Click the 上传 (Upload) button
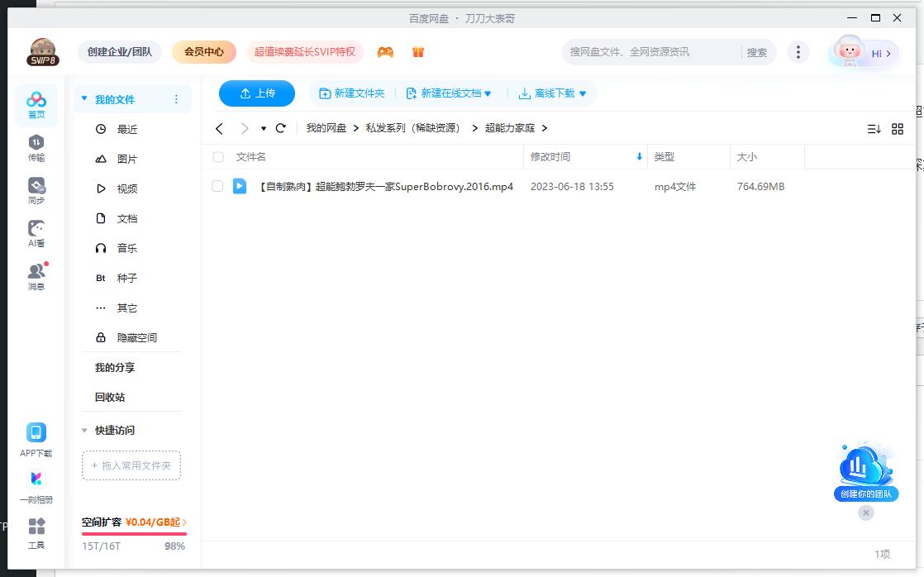This screenshot has width=924, height=577. click(x=256, y=93)
